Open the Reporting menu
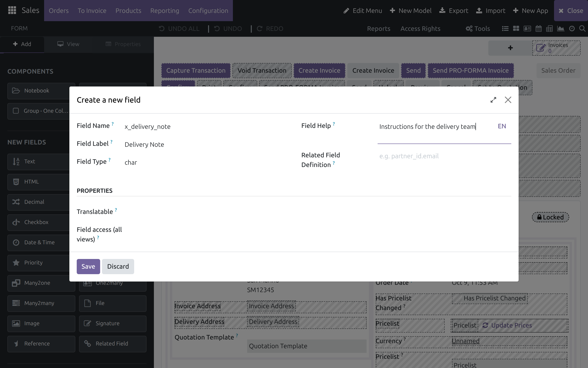The height and width of the screenshot is (368, 588). (164, 11)
